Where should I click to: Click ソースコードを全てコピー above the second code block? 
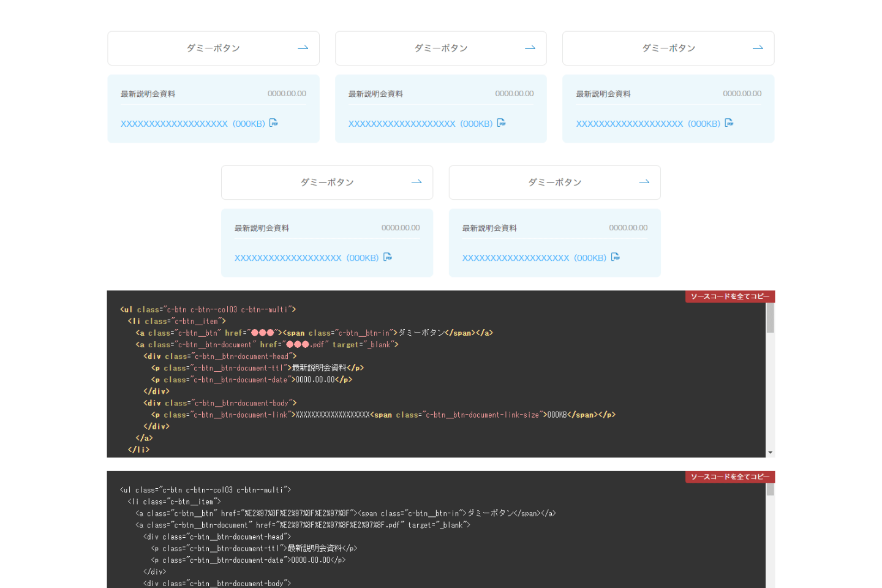point(729,477)
